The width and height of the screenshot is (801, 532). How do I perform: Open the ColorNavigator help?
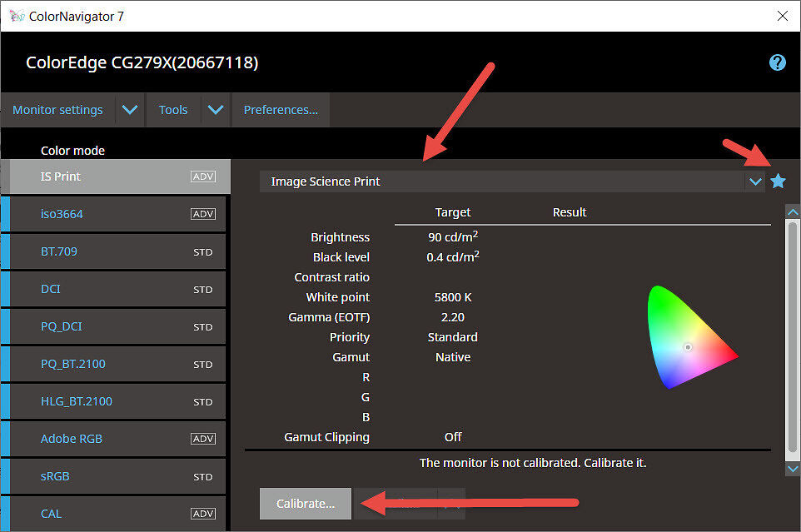click(777, 62)
